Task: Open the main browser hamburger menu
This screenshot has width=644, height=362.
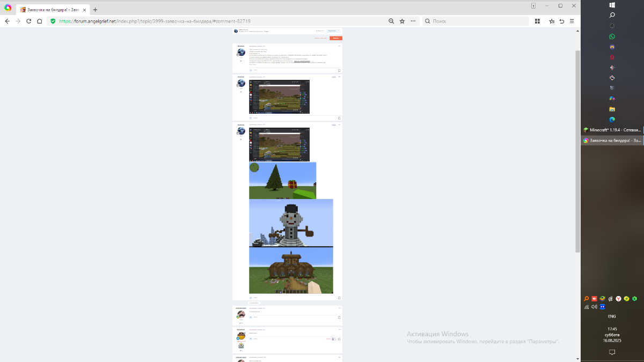Action: tap(572, 21)
